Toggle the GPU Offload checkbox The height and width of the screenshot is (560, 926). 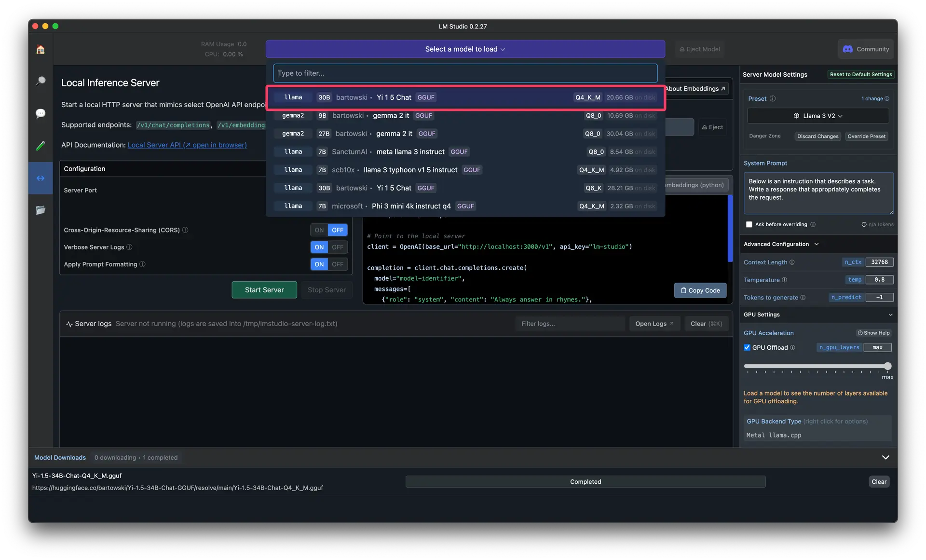747,348
